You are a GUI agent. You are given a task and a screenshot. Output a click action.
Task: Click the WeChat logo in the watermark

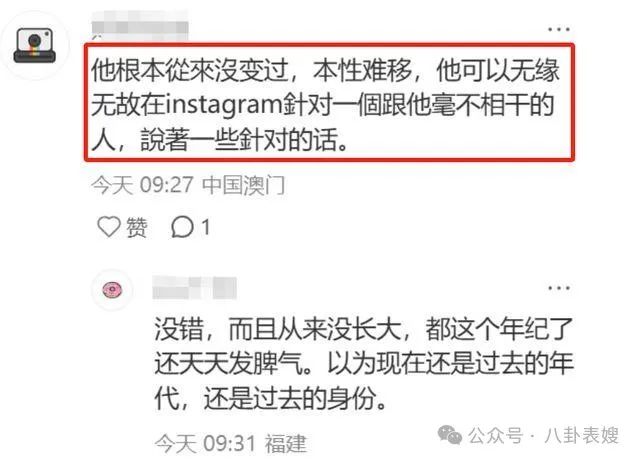450,435
